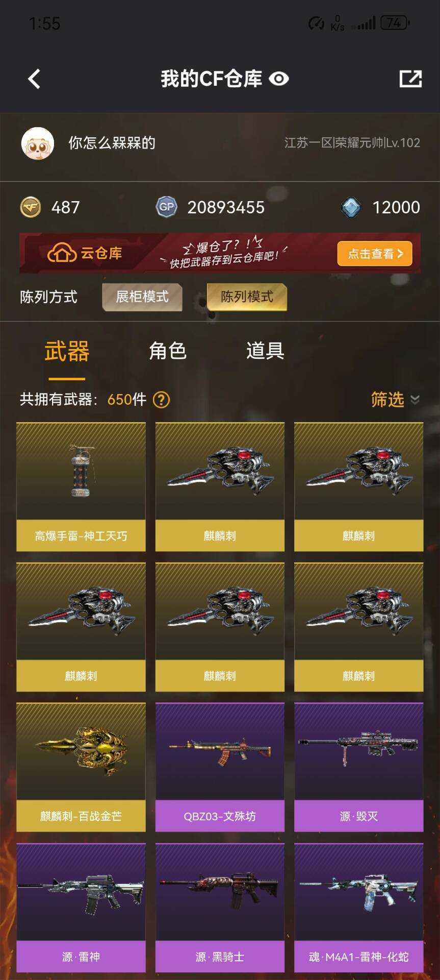Open the 高爆手雷-神工天巧 item thumbnail

(81, 471)
